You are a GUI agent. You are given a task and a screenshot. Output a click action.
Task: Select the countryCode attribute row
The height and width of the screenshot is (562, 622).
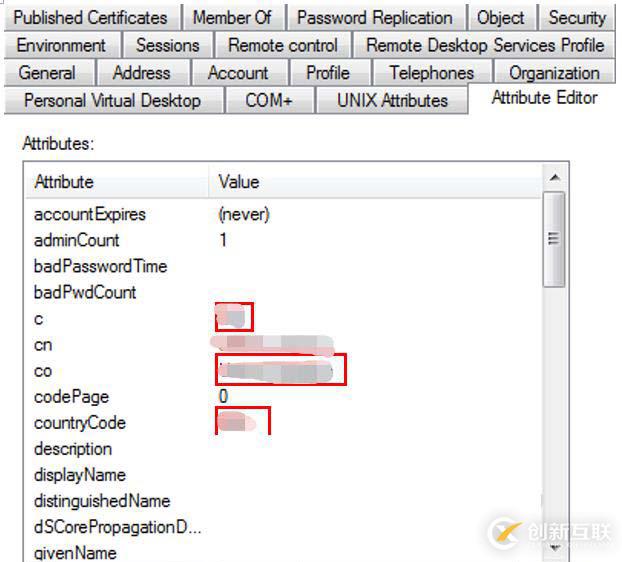point(283,423)
